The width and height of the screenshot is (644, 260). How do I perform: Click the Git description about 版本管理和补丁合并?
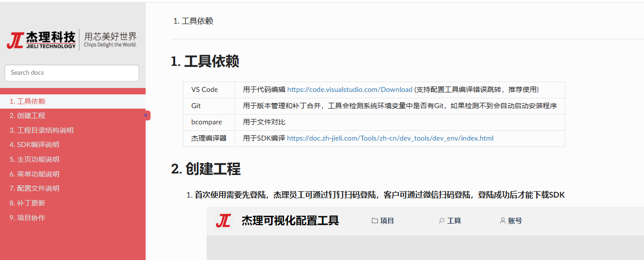click(400, 106)
